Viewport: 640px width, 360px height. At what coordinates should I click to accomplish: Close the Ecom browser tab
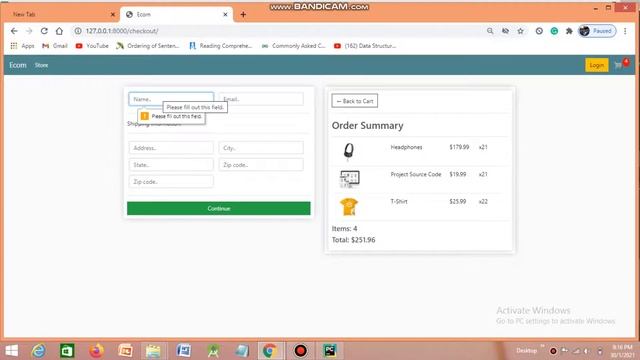(225, 14)
